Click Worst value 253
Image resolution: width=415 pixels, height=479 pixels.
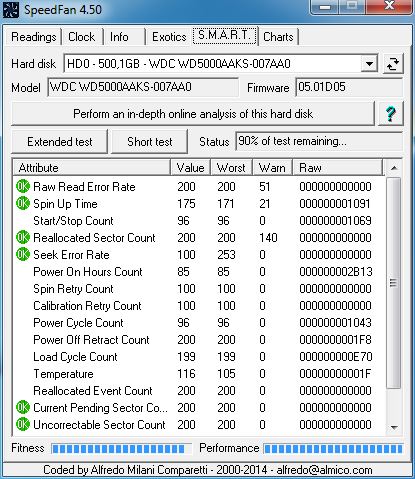coord(226,254)
